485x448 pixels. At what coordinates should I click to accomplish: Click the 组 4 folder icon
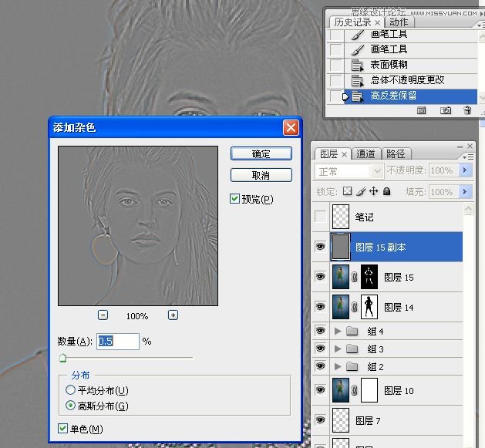point(352,331)
